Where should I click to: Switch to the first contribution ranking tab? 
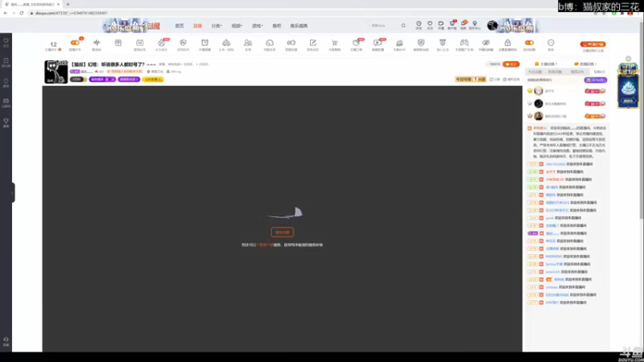pos(535,72)
